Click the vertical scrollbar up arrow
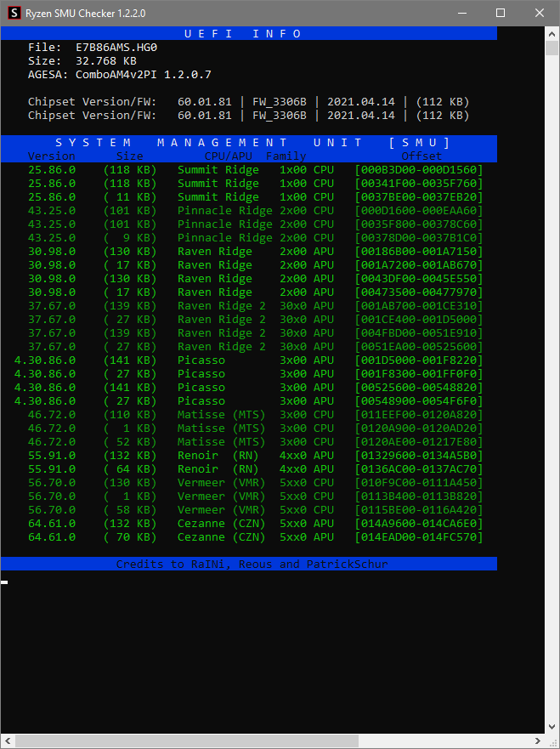560x749 pixels. 552,33
